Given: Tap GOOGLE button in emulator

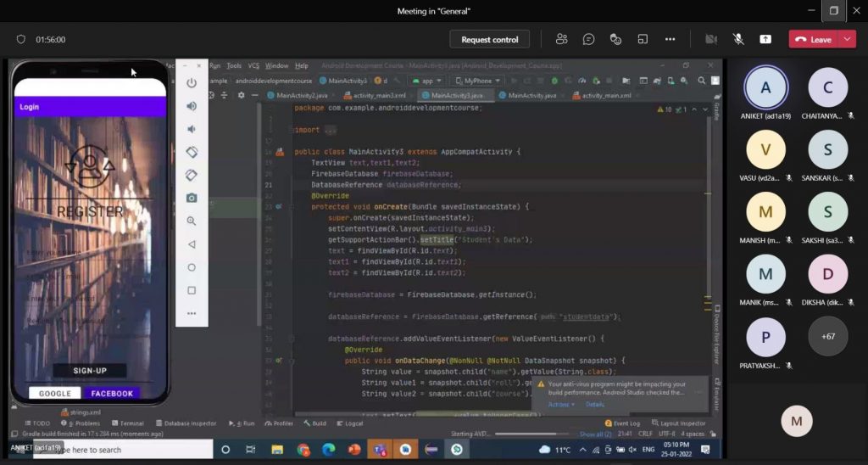Looking at the screenshot, I should point(55,394).
